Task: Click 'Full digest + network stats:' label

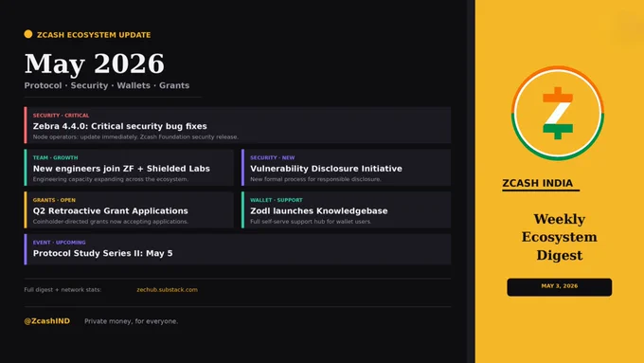Action: [63, 290]
